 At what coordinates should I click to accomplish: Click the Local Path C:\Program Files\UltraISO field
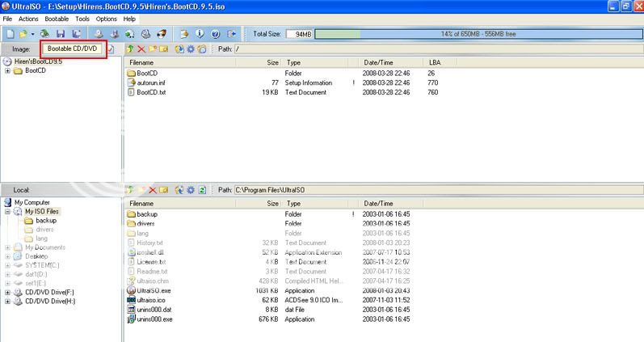coord(438,190)
